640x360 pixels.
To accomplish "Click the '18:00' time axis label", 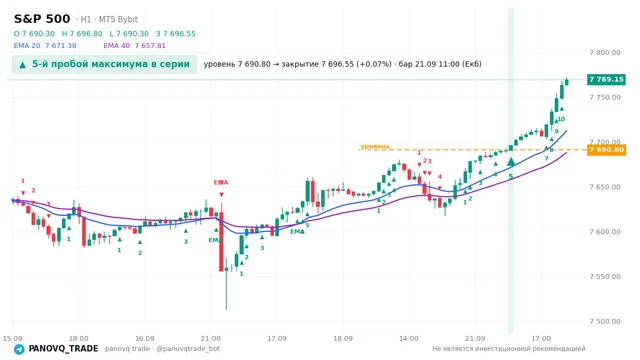I will [x=78, y=338].
